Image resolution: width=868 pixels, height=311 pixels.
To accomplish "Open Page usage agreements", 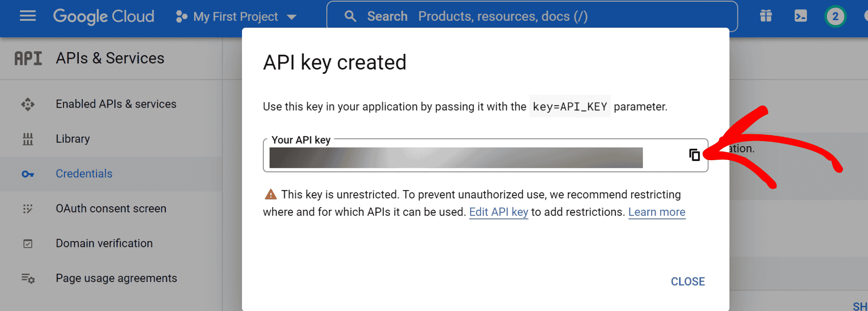I will [x=117, y=278].
